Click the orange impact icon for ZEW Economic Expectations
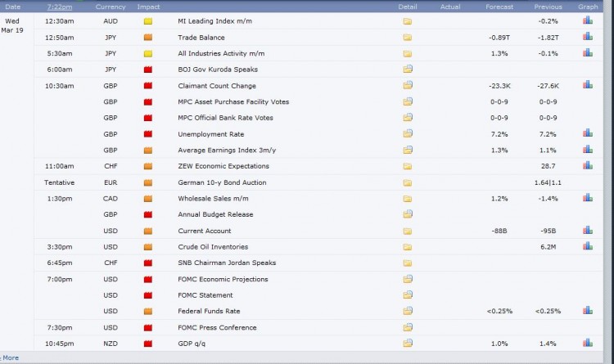Image resolution: width=614 pixels, height=364 pixels. pos(148,166)
